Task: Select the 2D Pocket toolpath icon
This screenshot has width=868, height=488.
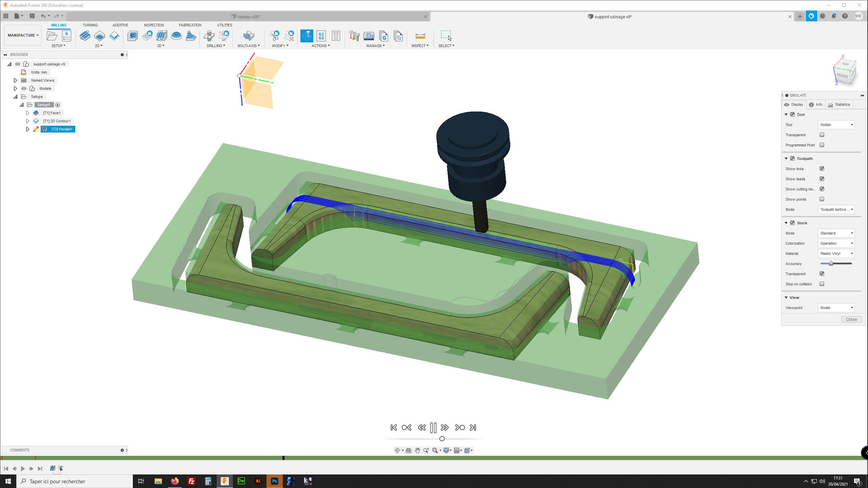Action: click(x=100, y=36)
